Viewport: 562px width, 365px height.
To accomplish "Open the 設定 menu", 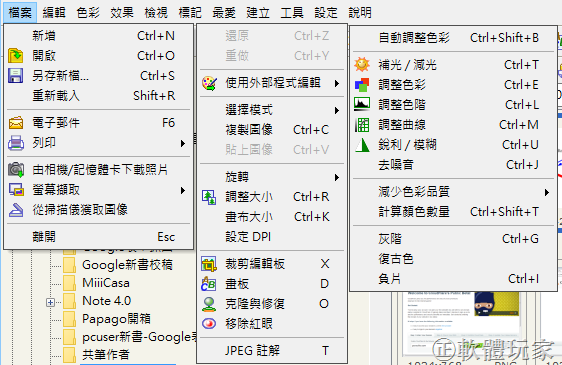I will point(326,13).
